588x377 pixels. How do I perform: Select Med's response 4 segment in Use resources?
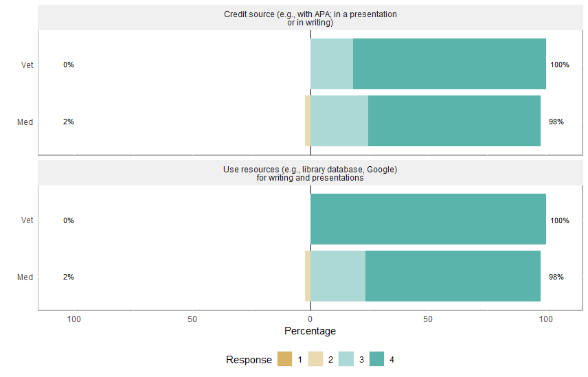click(x=453, y=276)
